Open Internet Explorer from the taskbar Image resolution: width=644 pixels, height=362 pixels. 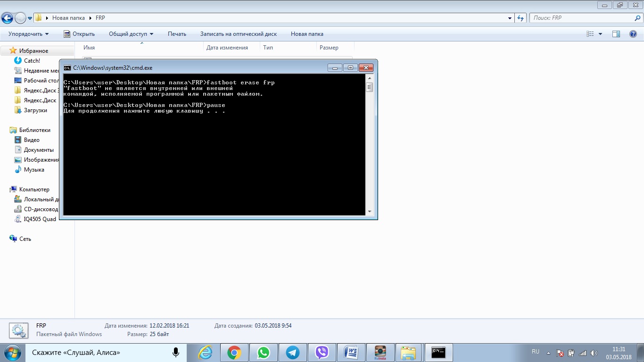click(x=205, y=353)
